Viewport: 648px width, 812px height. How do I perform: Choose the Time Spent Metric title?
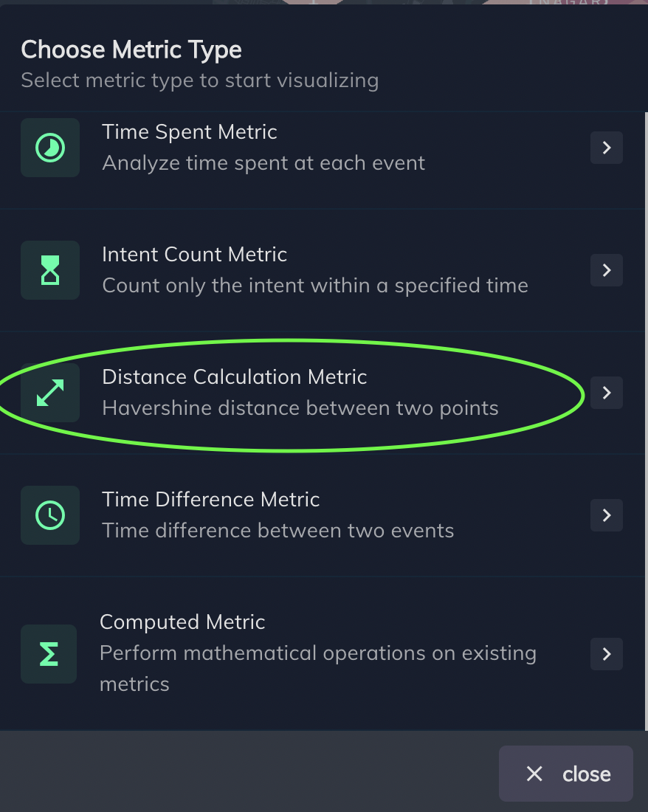coord(190,132)
